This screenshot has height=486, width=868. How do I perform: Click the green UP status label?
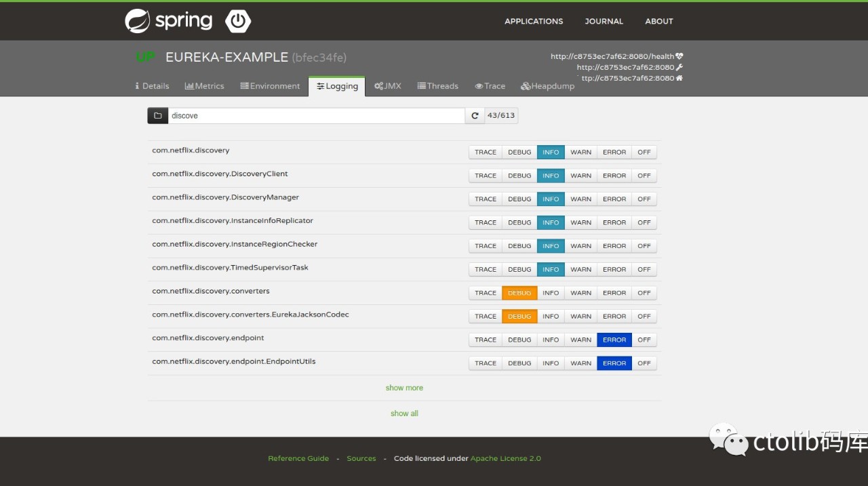145,58
